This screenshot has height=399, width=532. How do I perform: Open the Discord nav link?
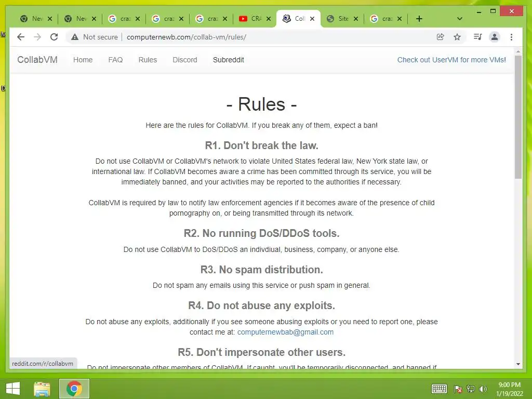pos(185,60)
